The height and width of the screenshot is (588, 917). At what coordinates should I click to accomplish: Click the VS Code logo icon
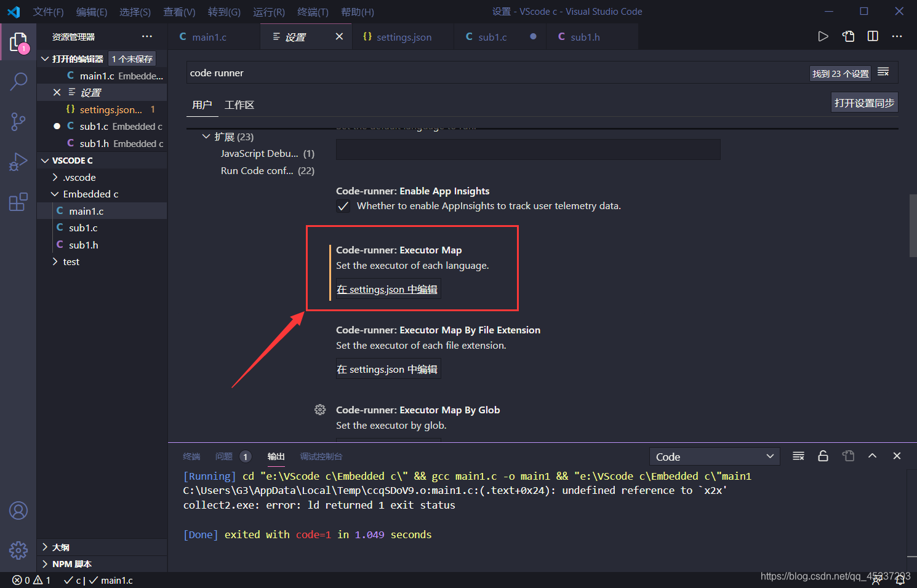click(14, 12)
